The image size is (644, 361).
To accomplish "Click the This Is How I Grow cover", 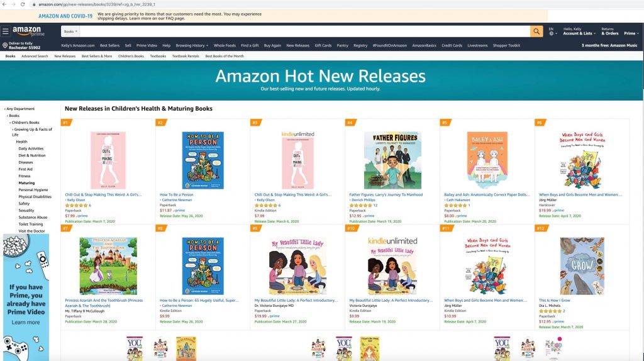I will pos(582,266).
